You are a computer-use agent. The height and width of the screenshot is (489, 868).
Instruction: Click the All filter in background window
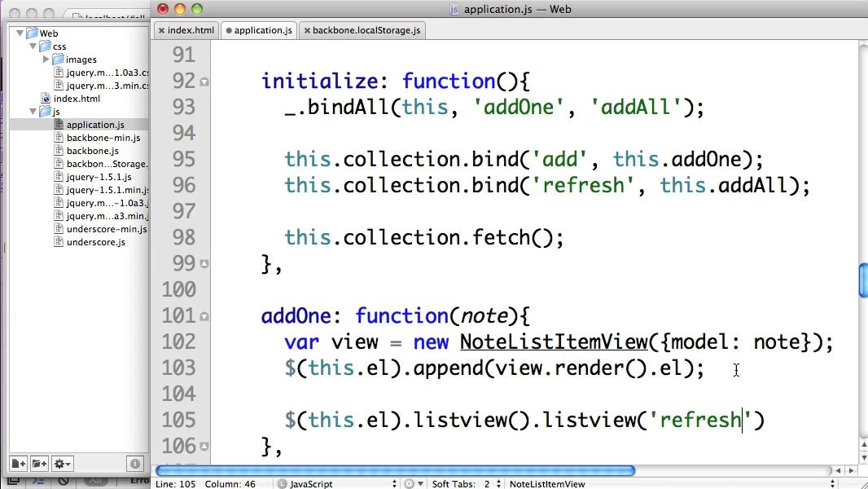[95, 481]
